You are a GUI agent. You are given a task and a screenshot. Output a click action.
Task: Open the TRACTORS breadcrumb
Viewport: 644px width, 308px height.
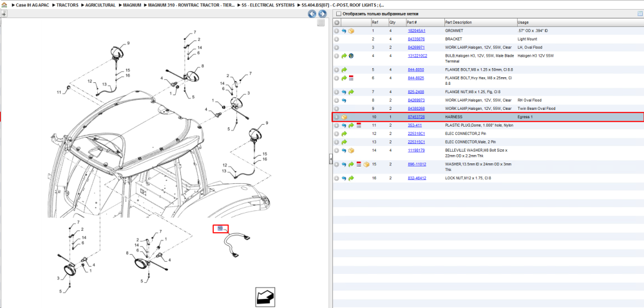(67, 5)
